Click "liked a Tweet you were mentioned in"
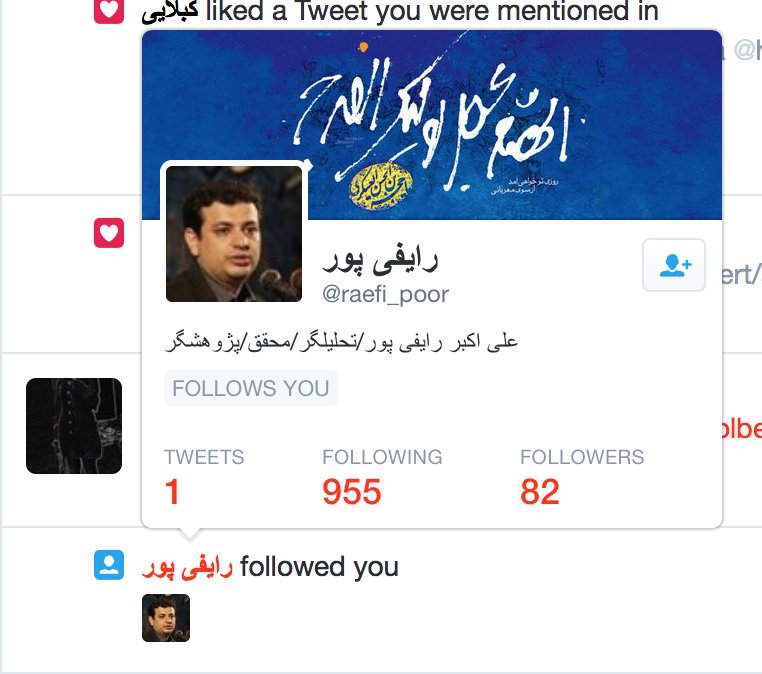762x674 pixels. click(x=432, y=11)
